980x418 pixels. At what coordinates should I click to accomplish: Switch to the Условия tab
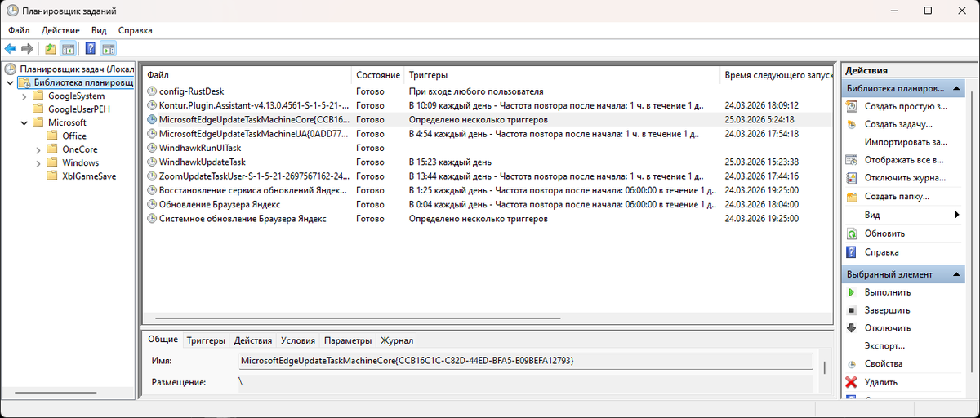pyautogui.click(x=298, y=340)
